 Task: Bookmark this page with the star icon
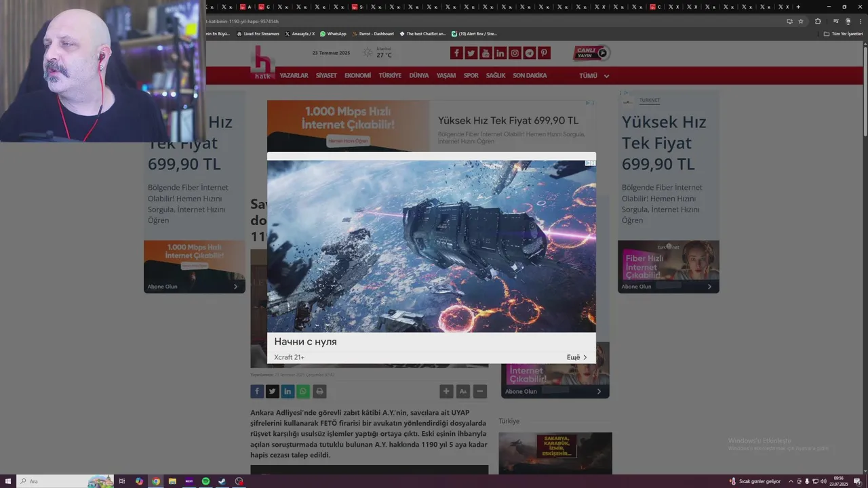801,21
